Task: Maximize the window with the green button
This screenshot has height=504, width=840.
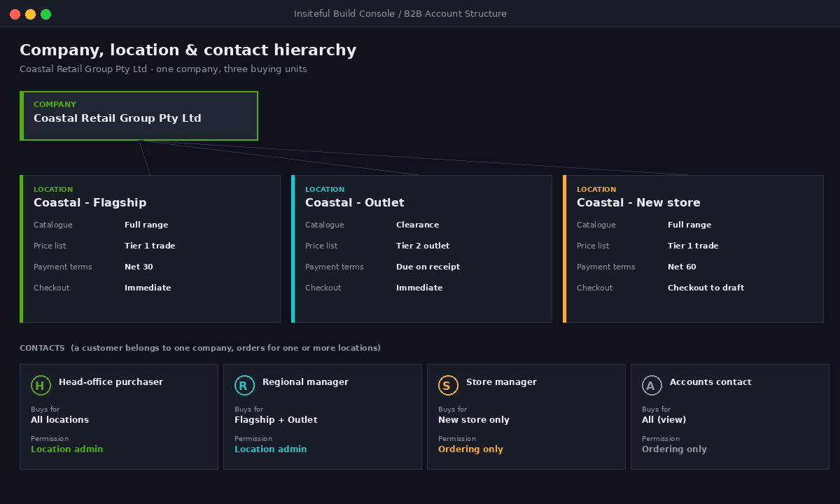Action: click(45, 14)
